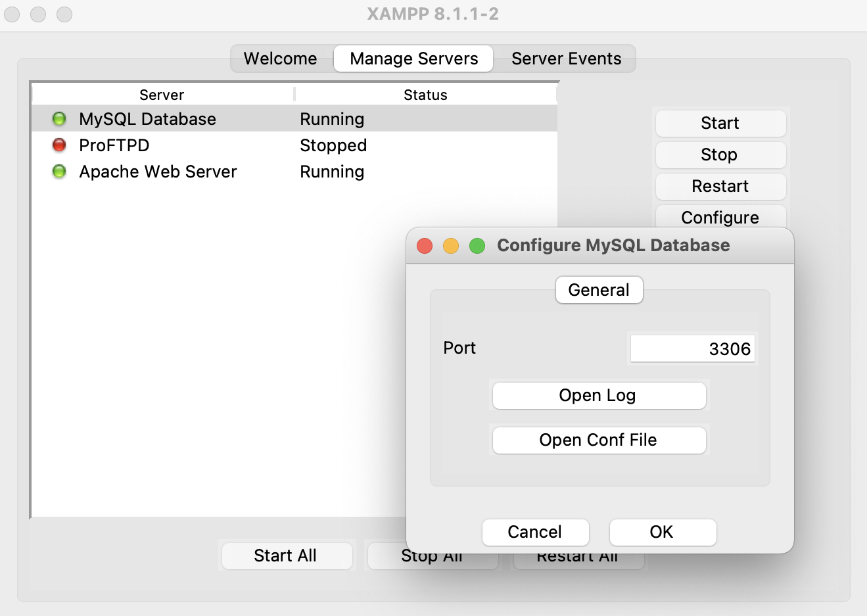867x616 pixels.
Task: Open the Configure dialog
Action: coord(720,218)
